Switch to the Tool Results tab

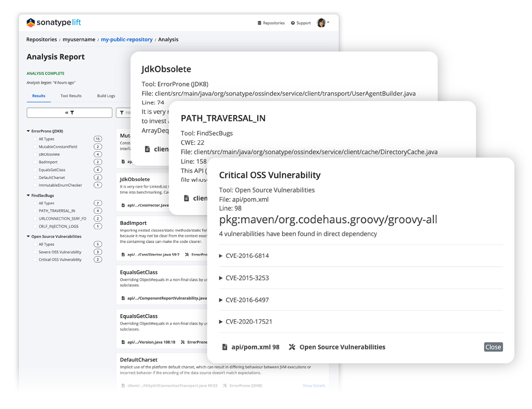[x=71, y=96]
